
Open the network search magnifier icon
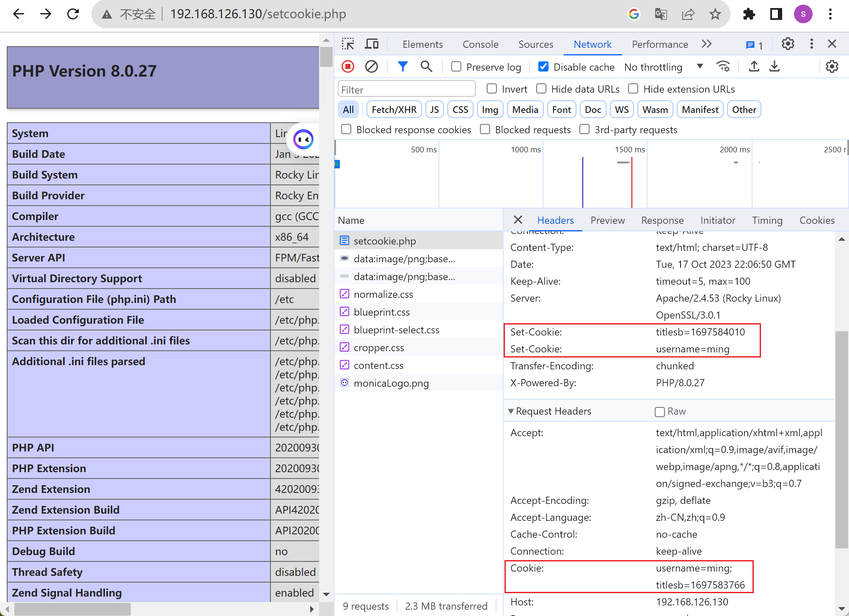(x=426, y=66)
